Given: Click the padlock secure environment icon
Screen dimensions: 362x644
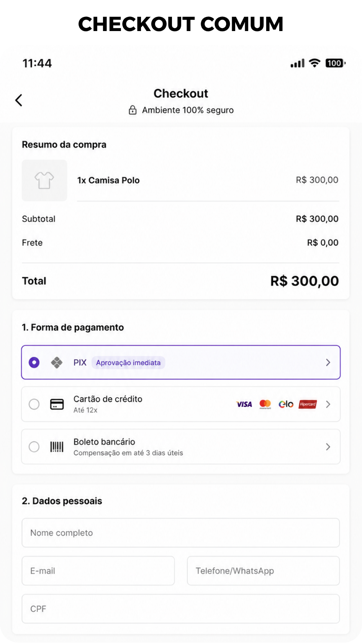Looking at the screenshot, I should click(133, 110).
